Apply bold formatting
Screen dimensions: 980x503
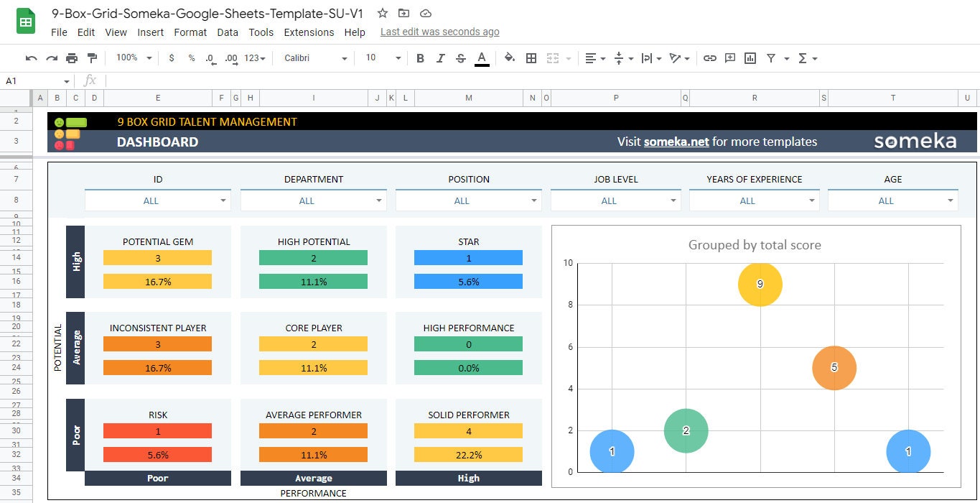(x=420, y=57)
